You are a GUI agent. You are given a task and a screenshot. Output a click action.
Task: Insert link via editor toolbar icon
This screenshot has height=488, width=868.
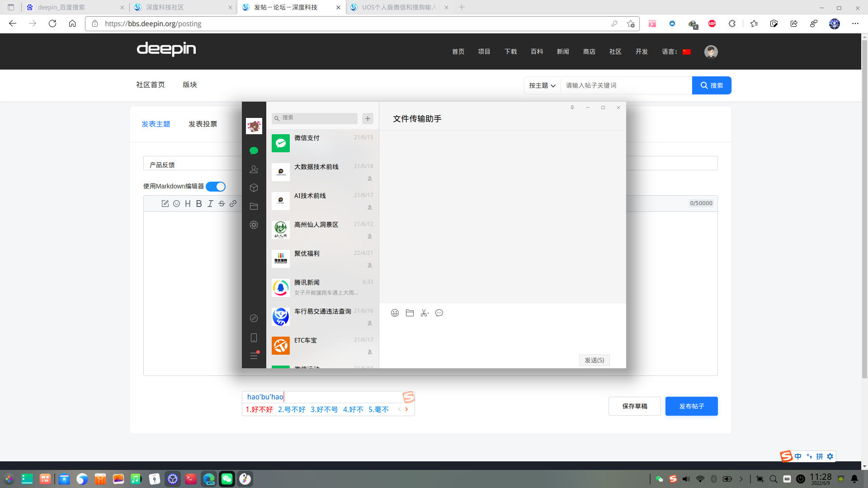pos(233,204)
